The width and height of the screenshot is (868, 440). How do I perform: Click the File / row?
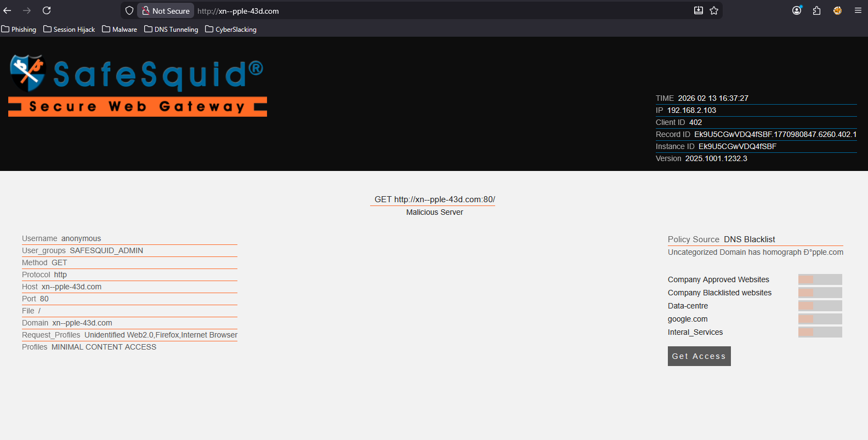point(129,311)
